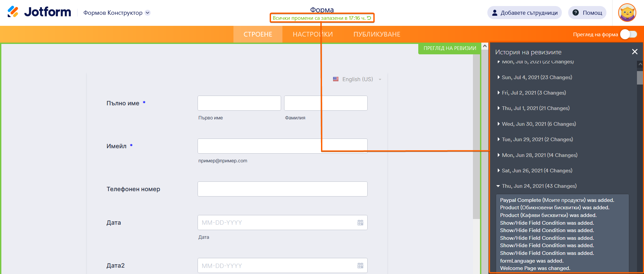Click the Добавете сътрудници button
Image resolution: width=644 pixels, height=274 pixels.
tap(524, 13)
